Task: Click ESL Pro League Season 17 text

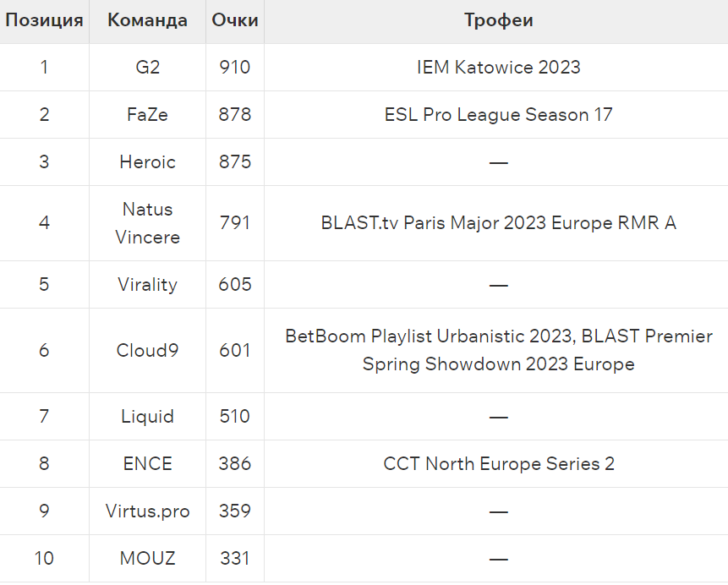Action: pos(498,115)
